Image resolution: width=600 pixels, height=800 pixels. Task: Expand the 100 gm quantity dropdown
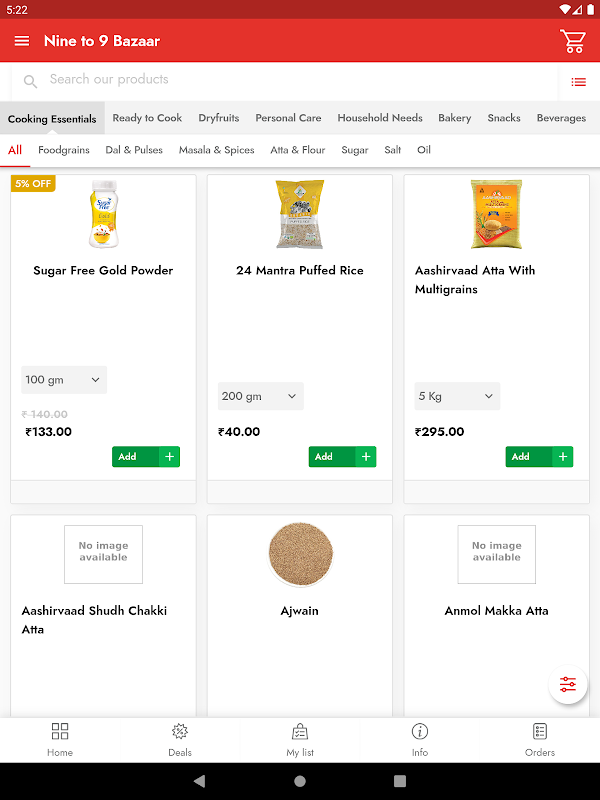point(64,380)
